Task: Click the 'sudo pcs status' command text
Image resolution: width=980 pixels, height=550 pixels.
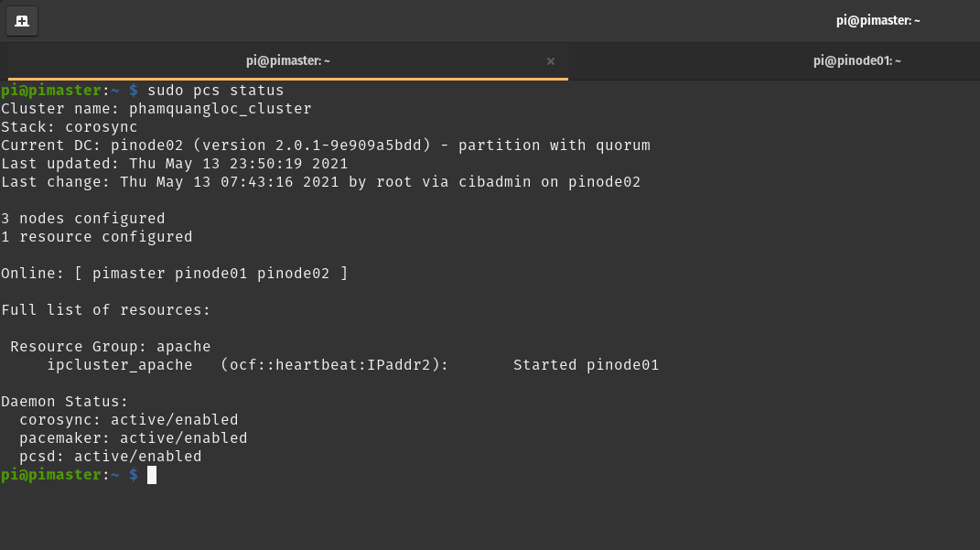Action: coord(215,91)
